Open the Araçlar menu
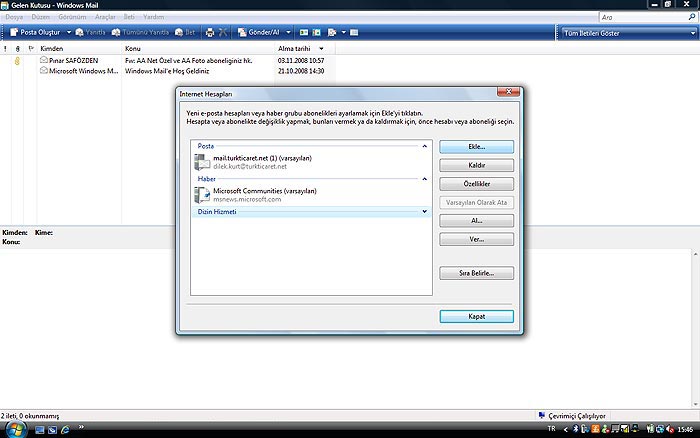Screen dimensions: 700x438 tap(105, 17)
